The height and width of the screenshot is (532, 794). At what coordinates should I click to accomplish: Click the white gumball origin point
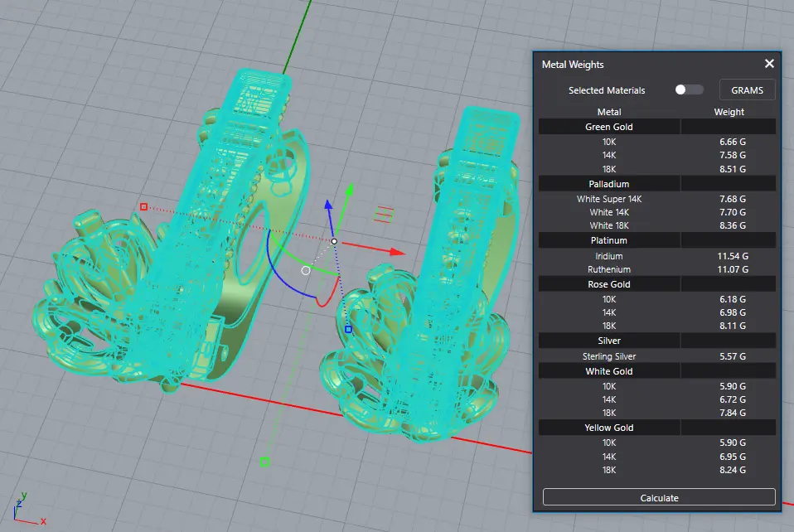click(x=334, y=241)
